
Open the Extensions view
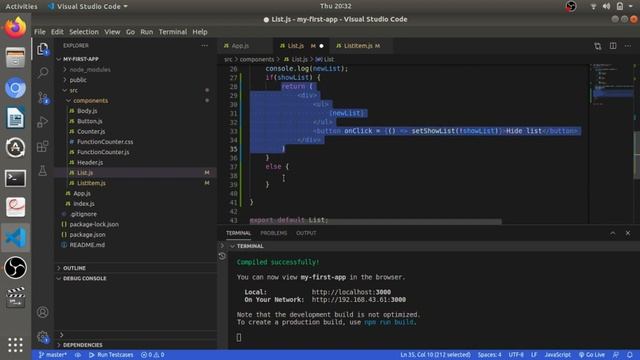43,146
